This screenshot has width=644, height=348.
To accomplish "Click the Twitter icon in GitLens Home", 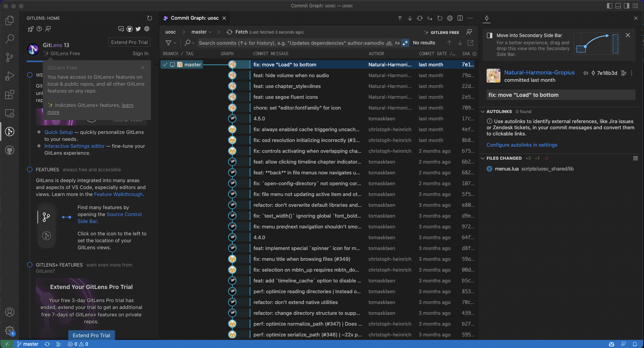I will (138, 29).
